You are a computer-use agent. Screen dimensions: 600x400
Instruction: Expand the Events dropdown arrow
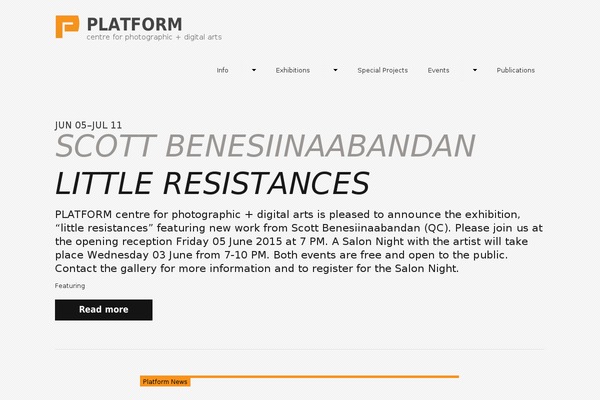[475, 70]
